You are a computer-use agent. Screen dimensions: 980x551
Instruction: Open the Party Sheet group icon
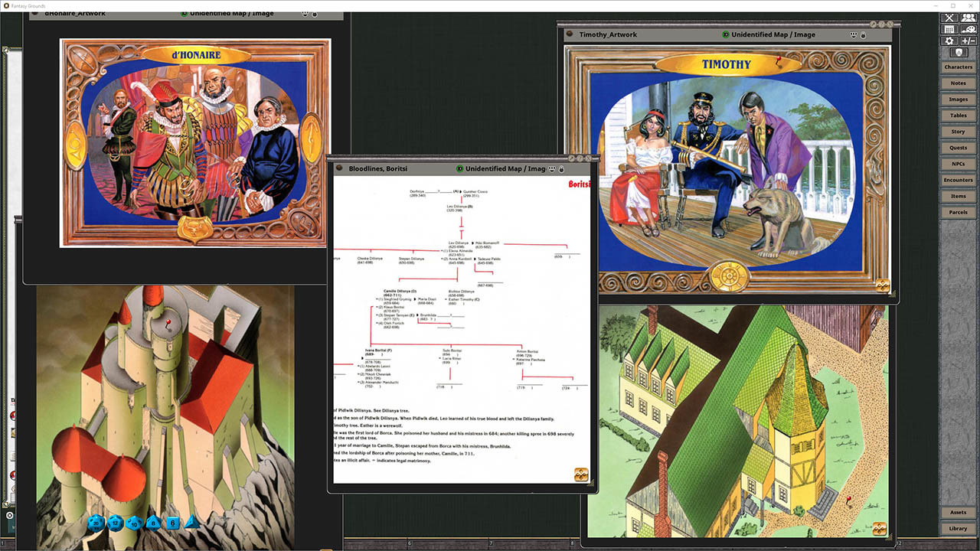[969, 18]
